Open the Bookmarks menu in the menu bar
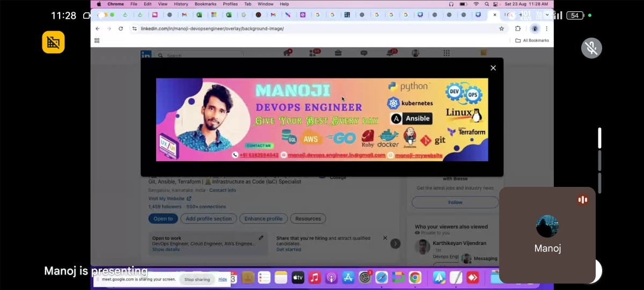644x290 pixels. 206,4
